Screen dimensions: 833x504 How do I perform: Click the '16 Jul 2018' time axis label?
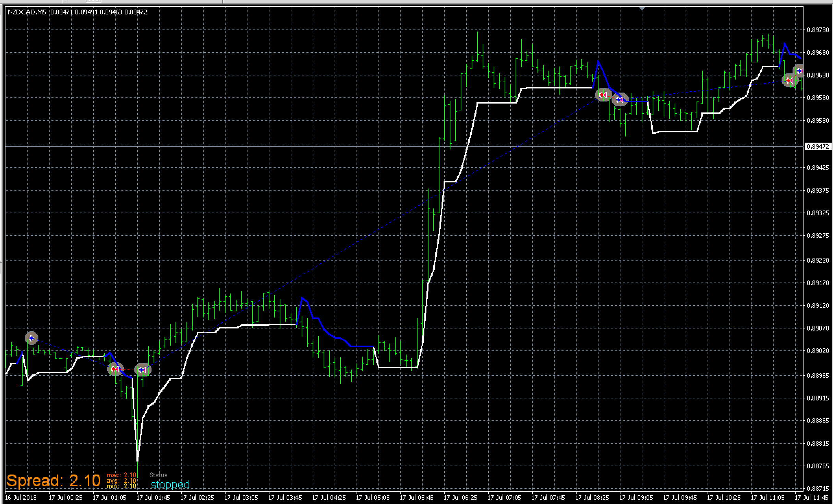click(x=21, y=497)
